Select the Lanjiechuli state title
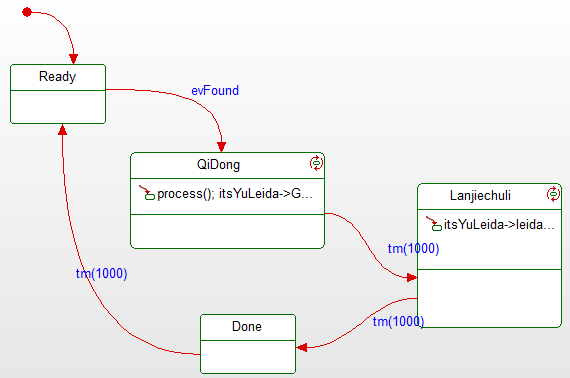570x378 pixels. (x=480, y=196)
